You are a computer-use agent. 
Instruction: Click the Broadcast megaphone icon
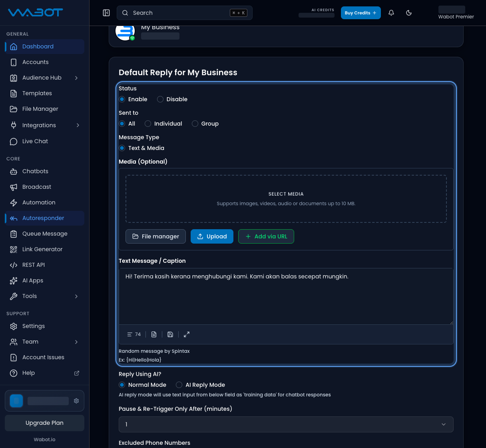[14, 187]
